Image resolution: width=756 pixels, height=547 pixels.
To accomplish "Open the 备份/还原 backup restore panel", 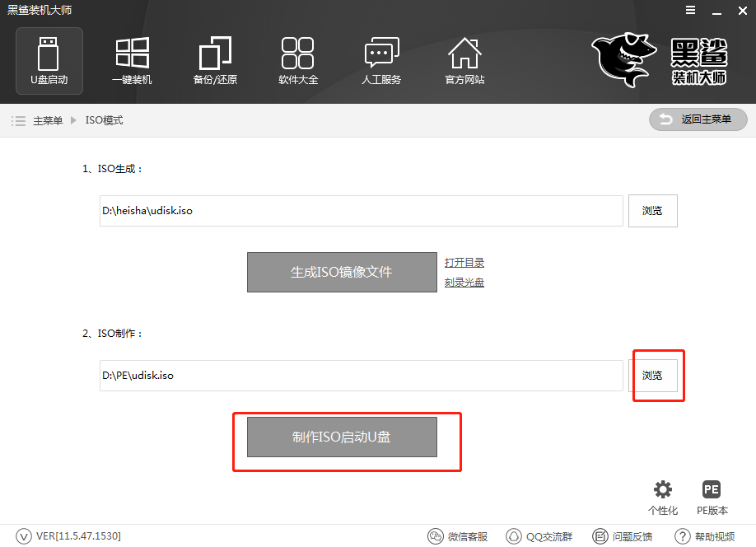I will pos(215,60).
